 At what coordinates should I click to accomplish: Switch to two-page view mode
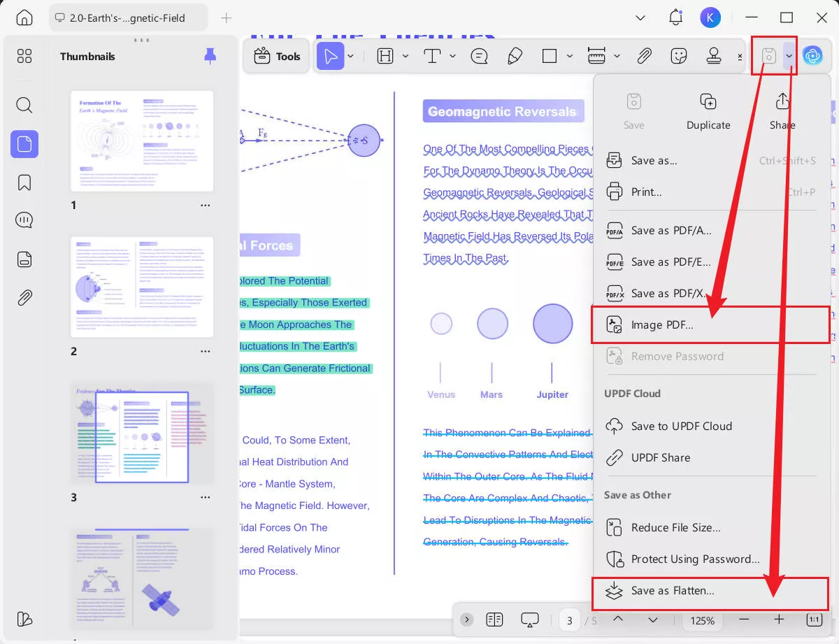tap(494, 620)
